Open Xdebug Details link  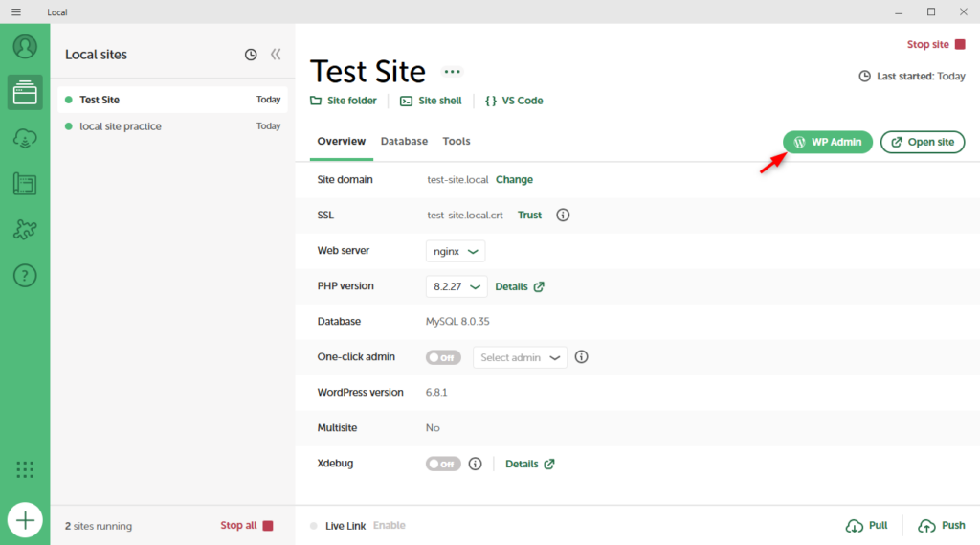point(530,464)
